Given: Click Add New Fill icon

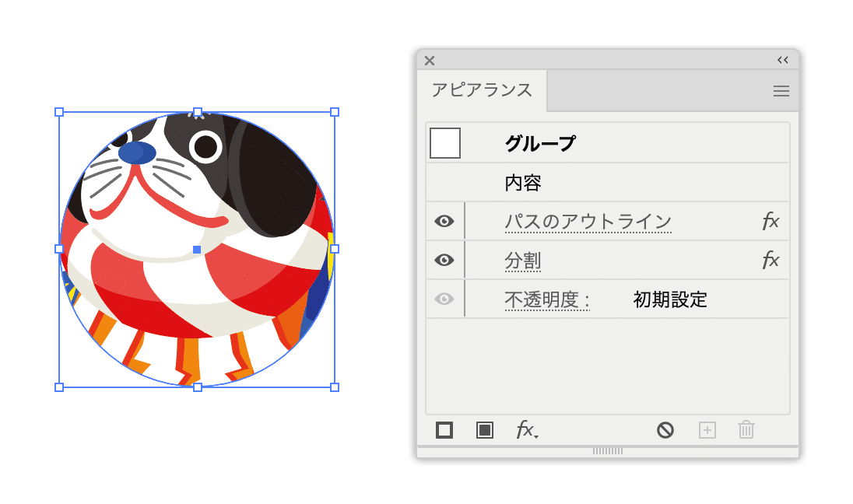Looking at the screenshot, I should click(485, 430).
